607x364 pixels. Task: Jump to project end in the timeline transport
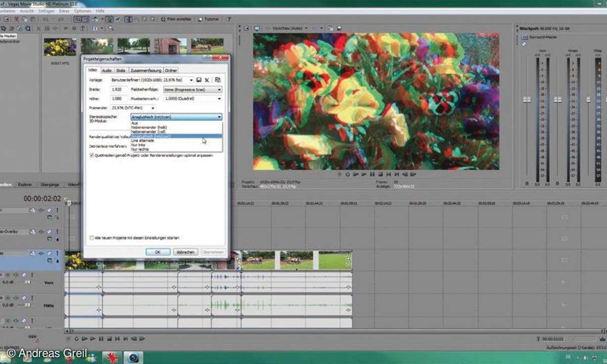coord(125,339)
